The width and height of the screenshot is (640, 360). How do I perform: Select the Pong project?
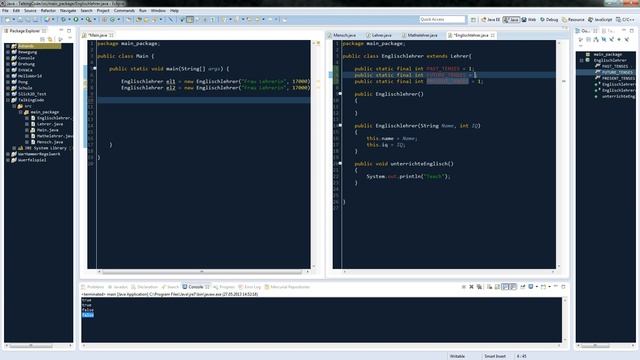22,82
